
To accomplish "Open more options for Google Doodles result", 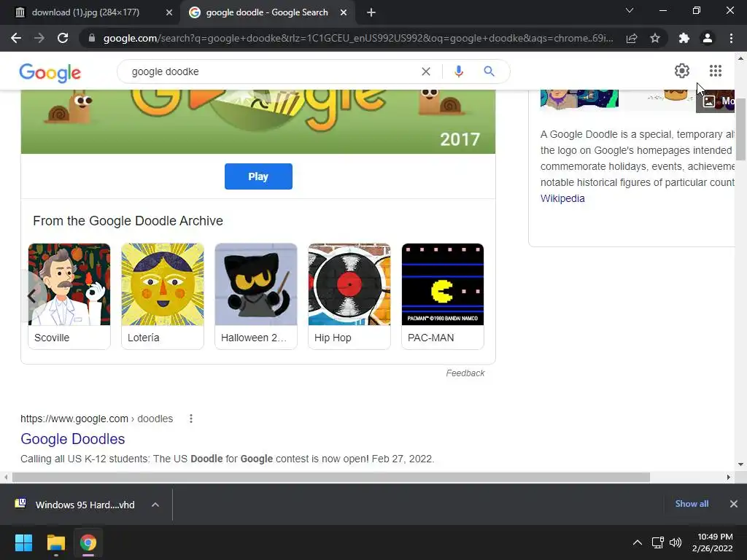I will click(191, 419).
